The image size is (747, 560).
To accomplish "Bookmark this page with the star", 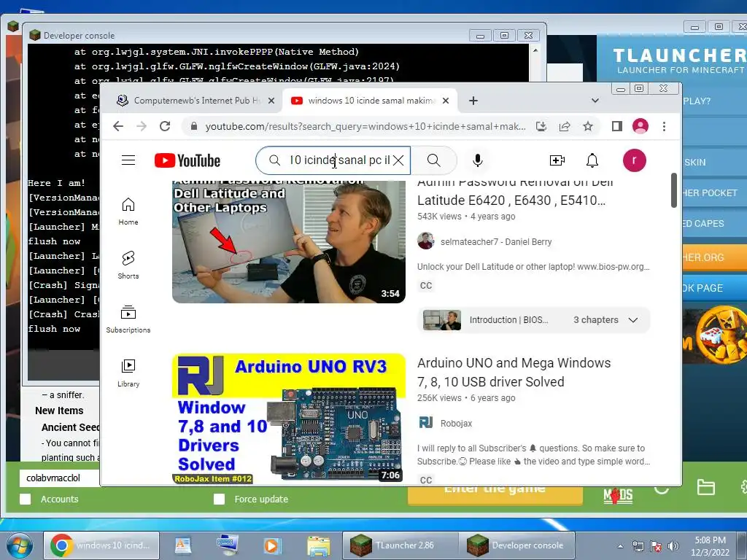I will (588, 126).
